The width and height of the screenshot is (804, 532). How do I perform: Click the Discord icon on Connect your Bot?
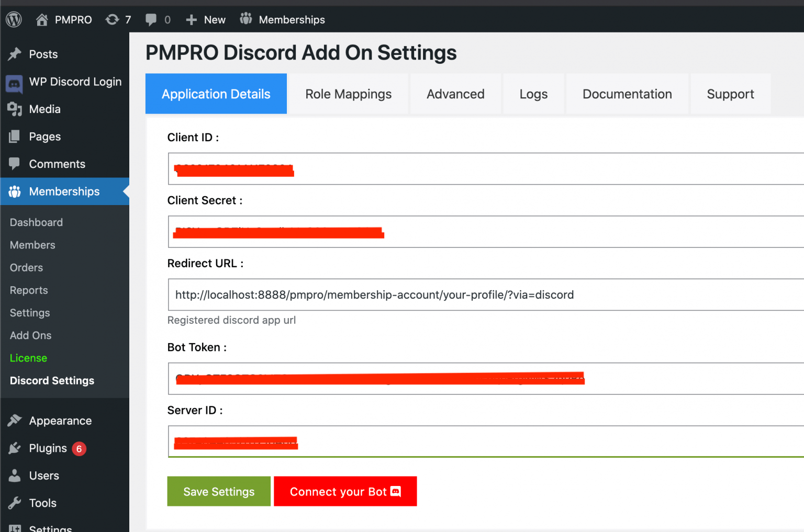[x=395, y=491]
